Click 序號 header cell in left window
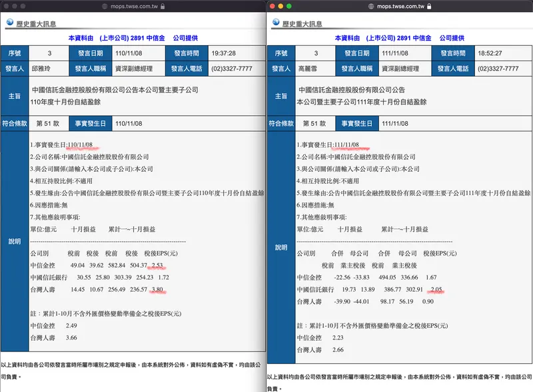 [15, 53]
